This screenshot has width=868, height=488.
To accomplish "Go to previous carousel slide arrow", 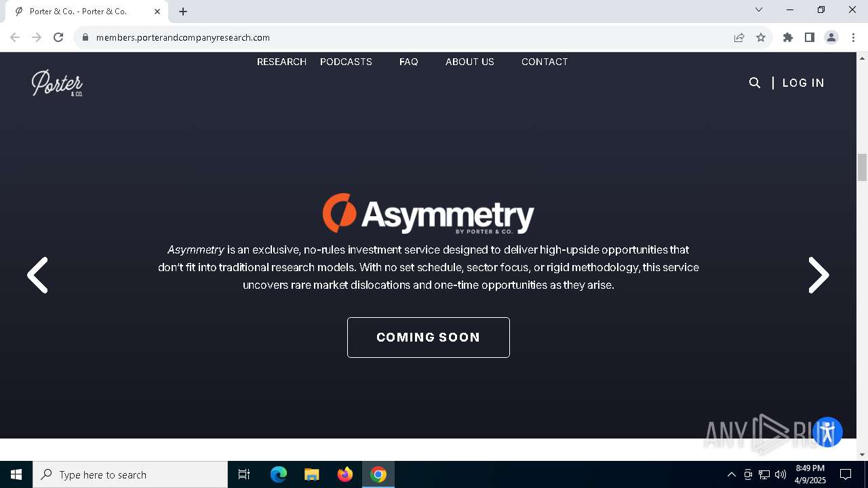I will (x=37, y=275).
